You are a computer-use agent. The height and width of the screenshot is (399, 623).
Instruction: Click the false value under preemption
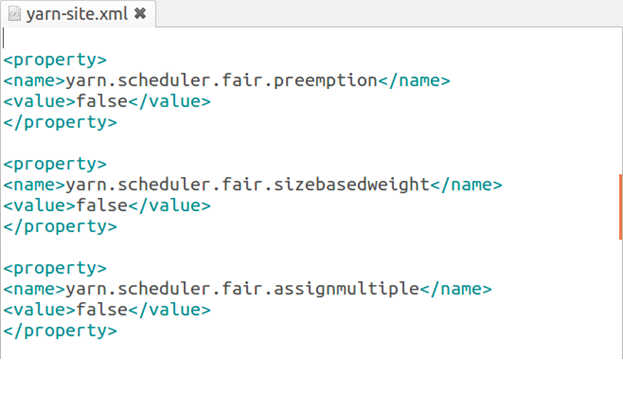tap(102, 101)
